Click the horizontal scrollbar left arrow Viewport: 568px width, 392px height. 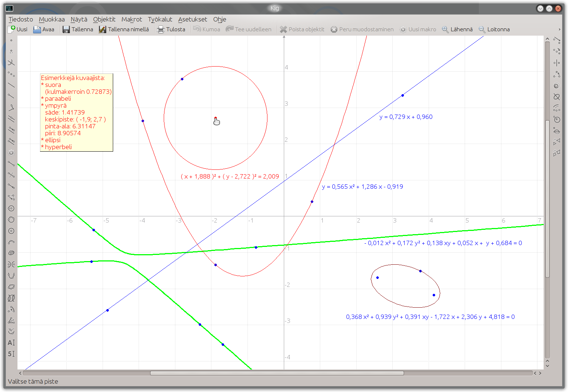pos(20,373)
